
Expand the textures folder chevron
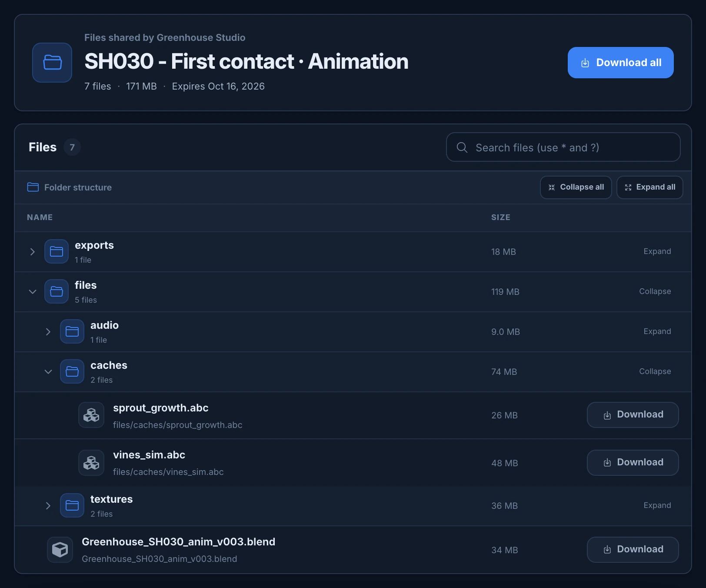[48, 506]
